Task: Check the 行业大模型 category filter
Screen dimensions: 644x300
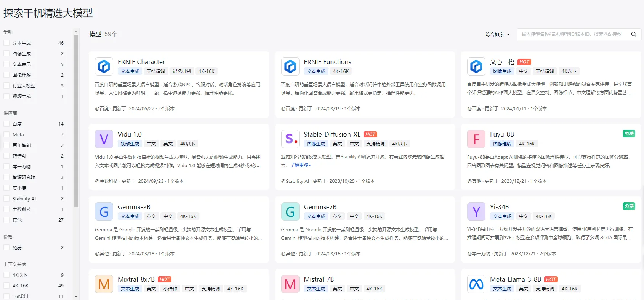Action: click(6, 86)
